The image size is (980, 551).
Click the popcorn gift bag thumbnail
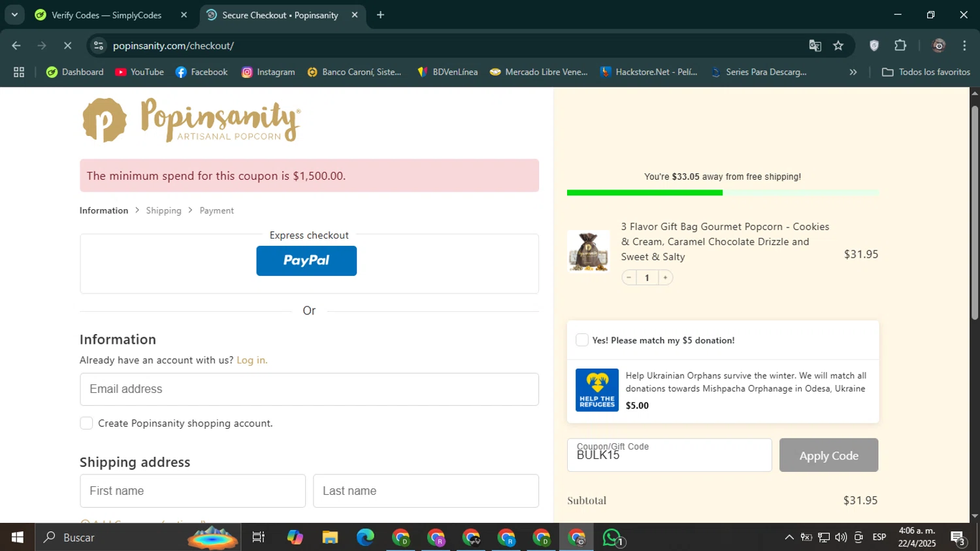(589, 251)
